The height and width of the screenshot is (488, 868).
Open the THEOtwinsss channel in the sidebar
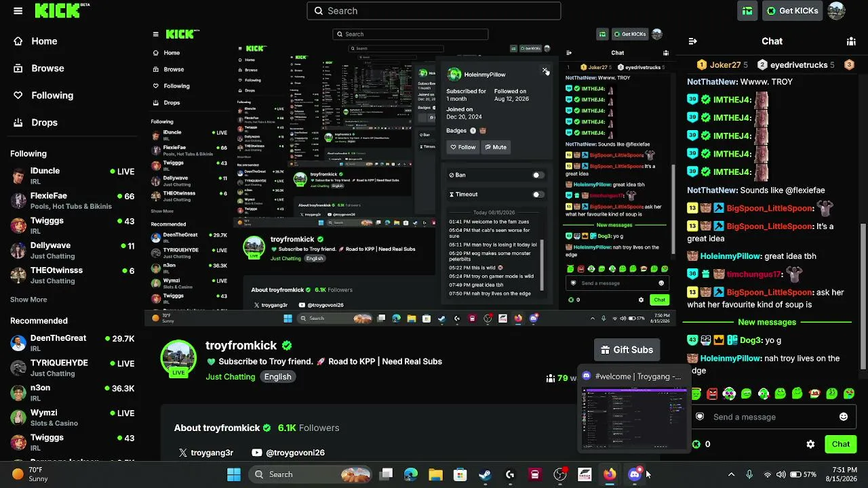[x=73, y=275]
